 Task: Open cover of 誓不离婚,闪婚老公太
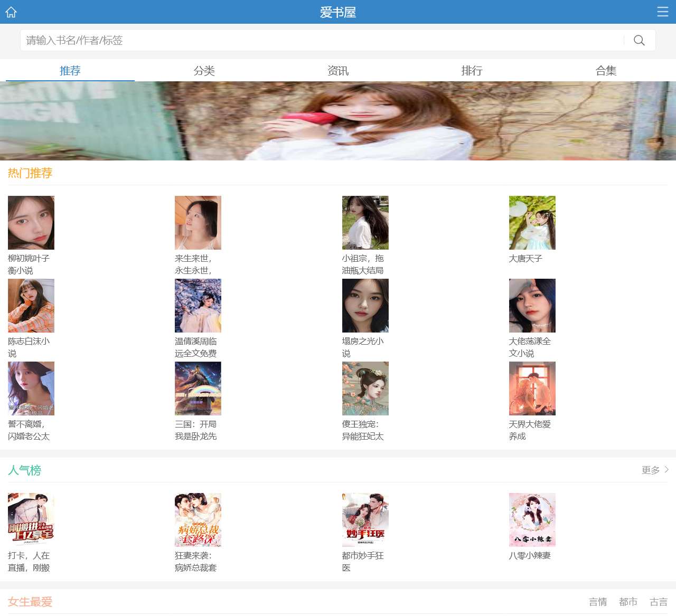coord(31,388)
